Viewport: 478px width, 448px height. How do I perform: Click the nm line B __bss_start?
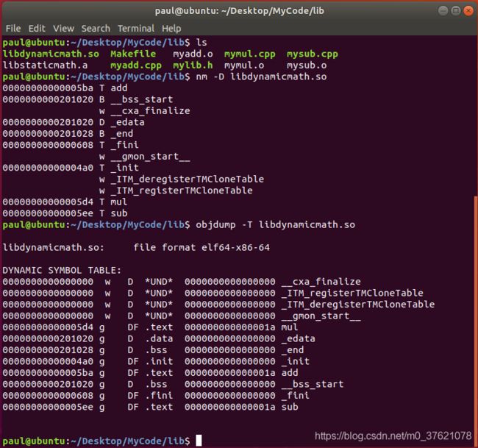pyautogui.click(x=88, y=99)
